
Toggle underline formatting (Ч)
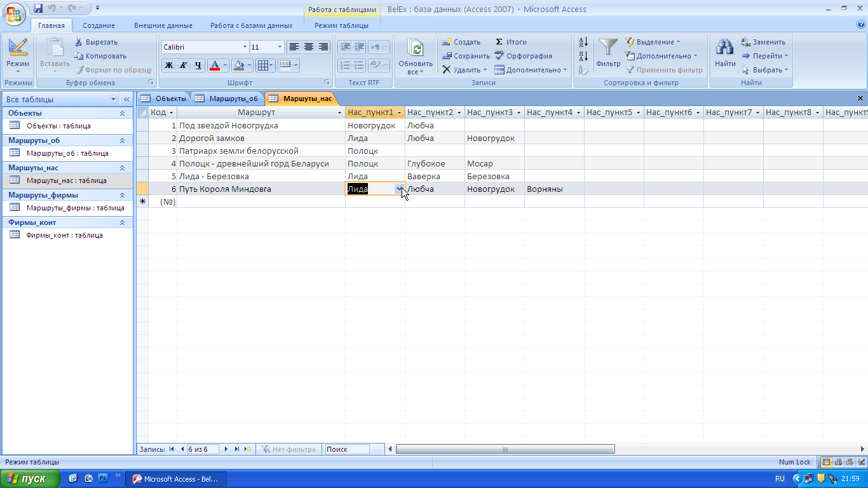(198, 65)
